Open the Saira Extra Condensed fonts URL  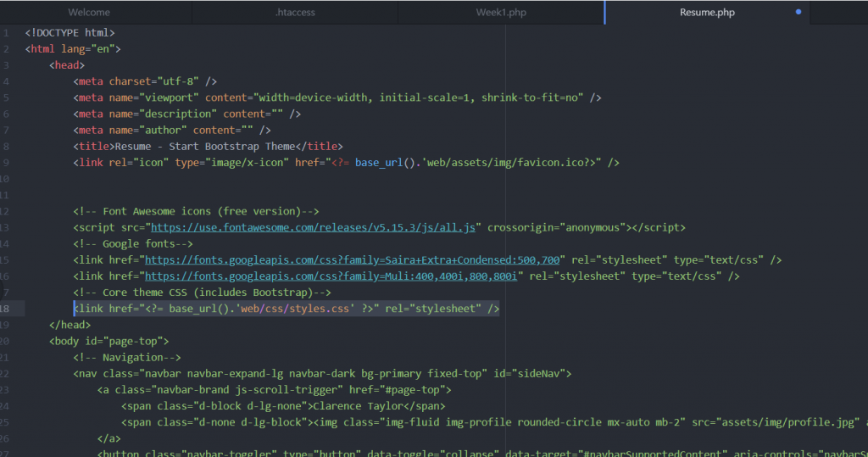[x=352, y=259]
